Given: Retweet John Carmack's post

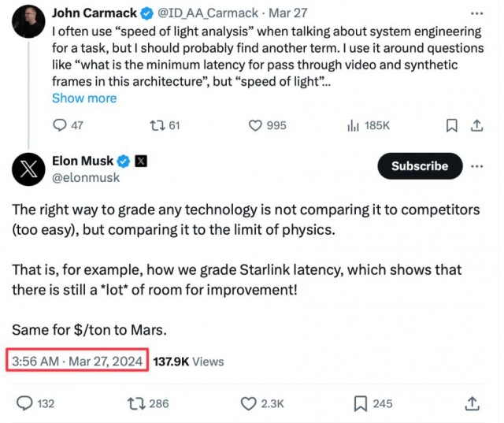Looking at the screenshot, I should tap(156, 125).
